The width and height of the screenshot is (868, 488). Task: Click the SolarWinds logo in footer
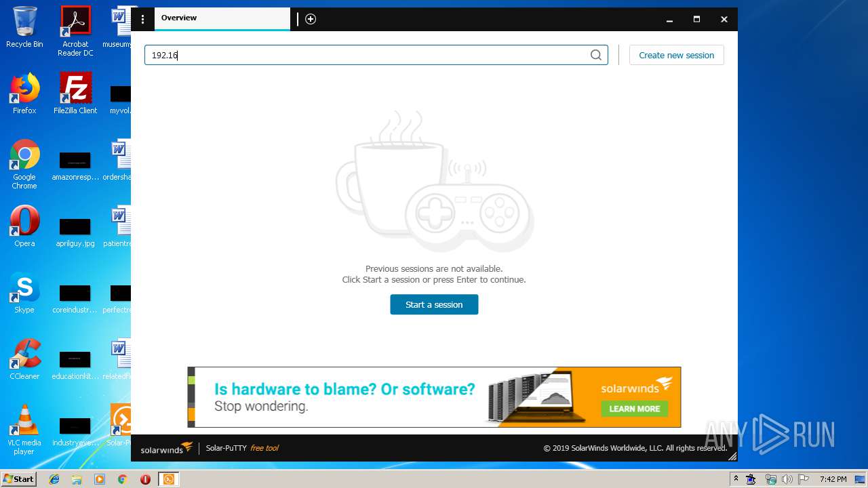[x=167, y=448]
